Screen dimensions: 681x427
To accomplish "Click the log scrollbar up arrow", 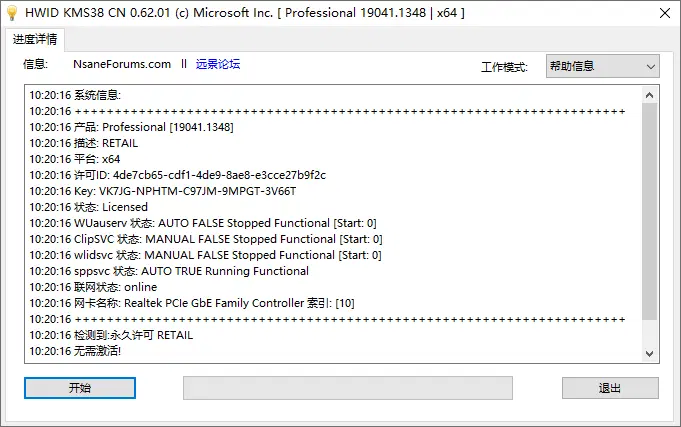I will pyautogui.click(x=650, y=93).
